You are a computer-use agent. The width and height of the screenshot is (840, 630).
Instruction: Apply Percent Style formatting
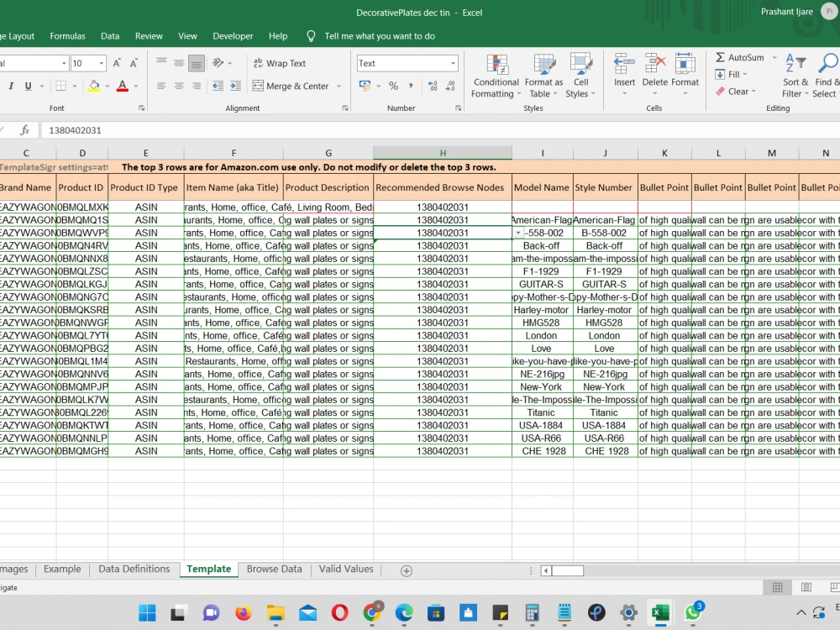[x=394, y=86]
